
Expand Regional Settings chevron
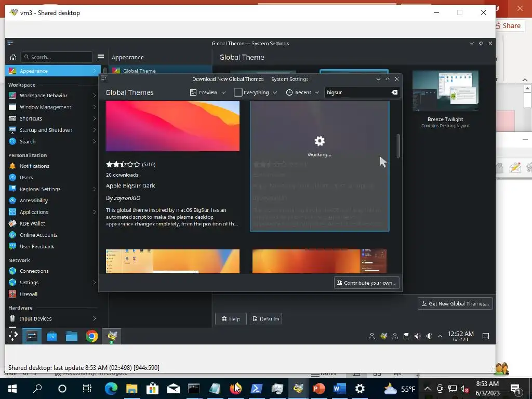coord(95,189)
